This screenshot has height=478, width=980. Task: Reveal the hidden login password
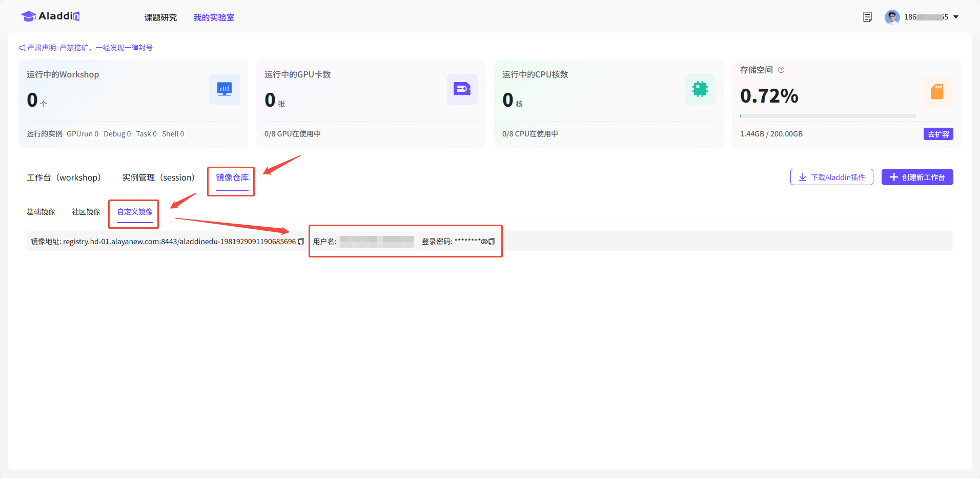(484, 242)
